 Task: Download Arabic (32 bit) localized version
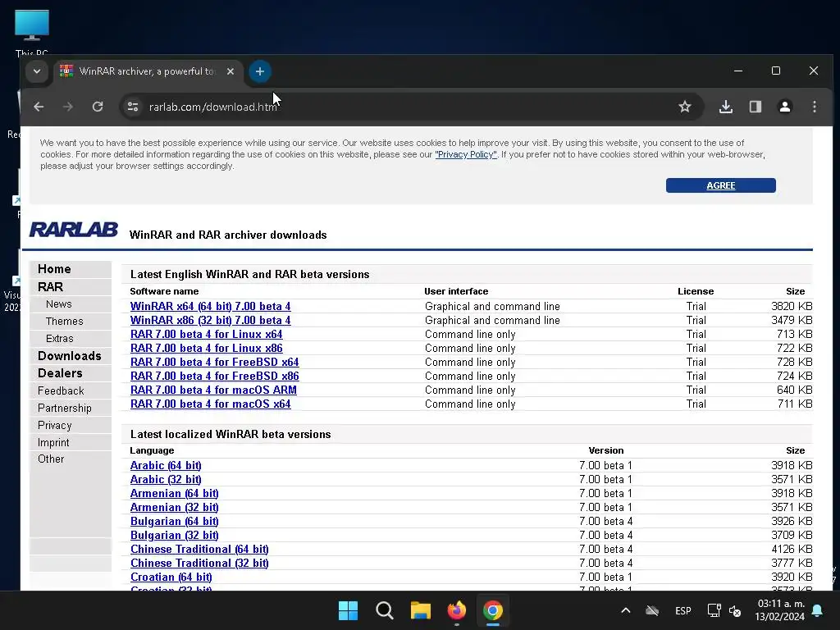tap(166, 479)
